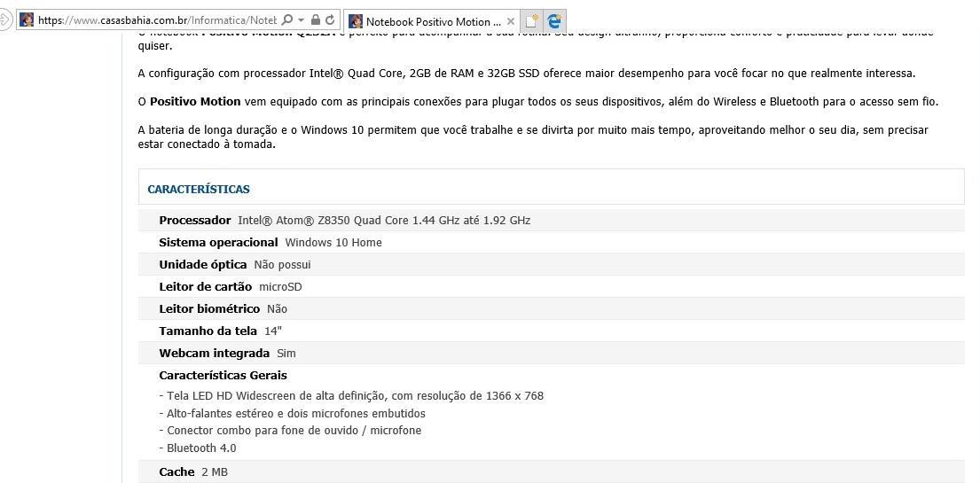Viewport: 980px width, 483px height.
Task: Click the security lock icon
Action: (316, 20)
